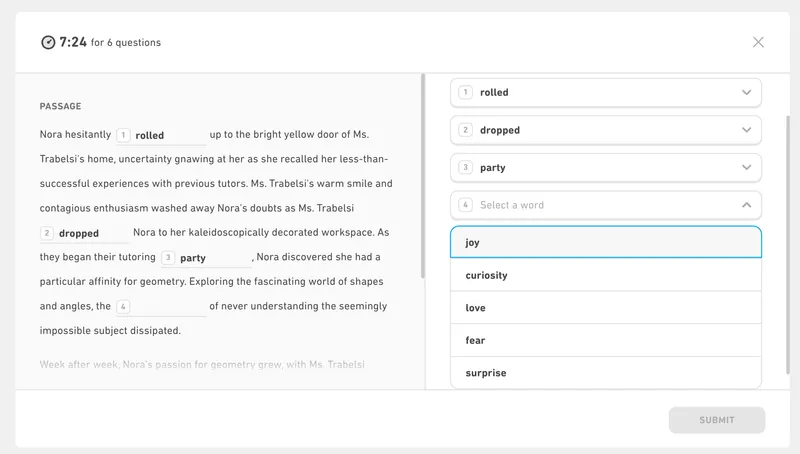Click the number 2 badge in answers panel
The height and width of the screenshot is (454, 800).
tap(465, 130)
